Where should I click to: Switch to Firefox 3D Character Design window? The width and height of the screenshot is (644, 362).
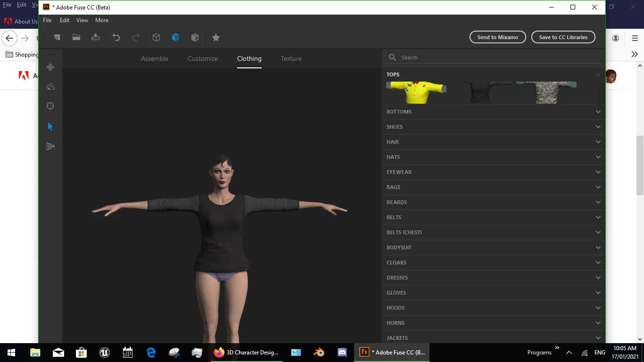click(246, 352)
